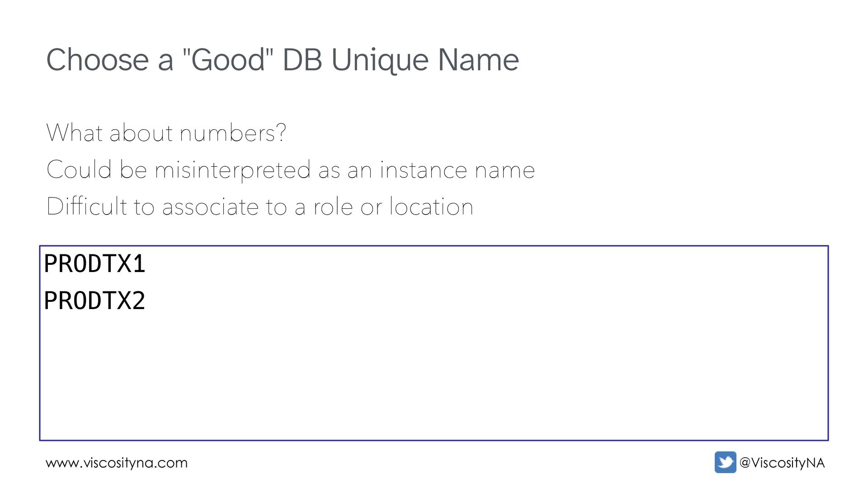Viewport: 868px width, 488px height.
Task: Click the word "misinterpreted" in the body text
Action: (233, 170)
